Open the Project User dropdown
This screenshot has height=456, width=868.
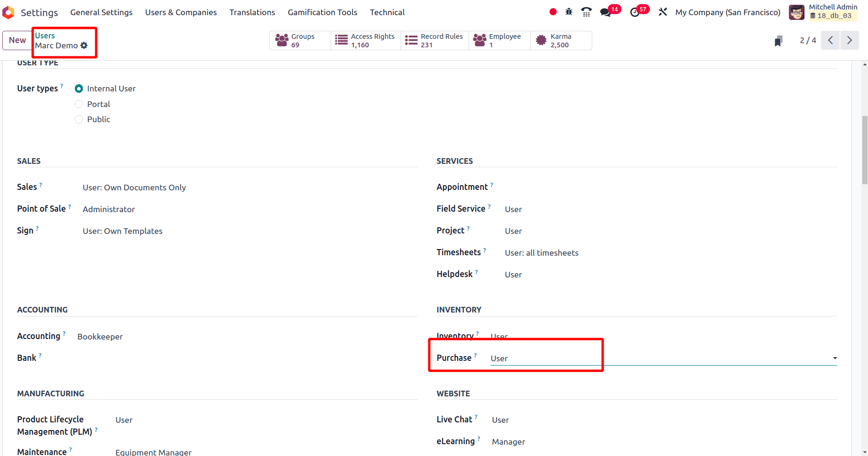[x=671, y=231]
